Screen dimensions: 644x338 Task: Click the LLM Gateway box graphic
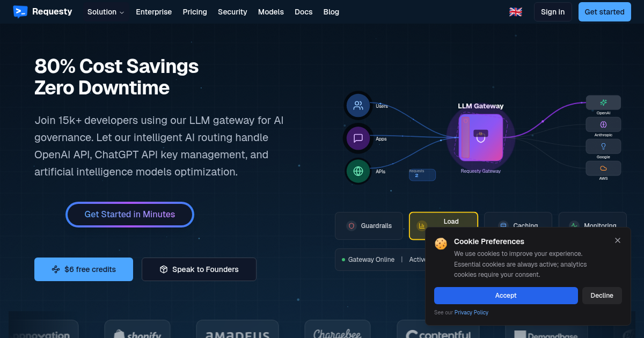coord(481,137)
